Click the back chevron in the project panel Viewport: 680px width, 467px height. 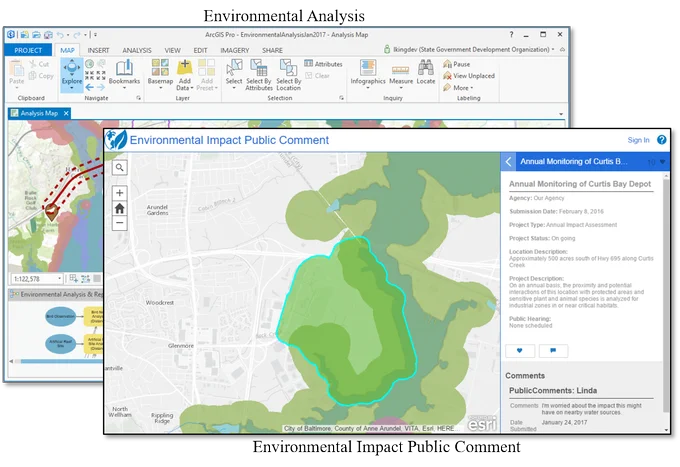(x=508, y=162)
